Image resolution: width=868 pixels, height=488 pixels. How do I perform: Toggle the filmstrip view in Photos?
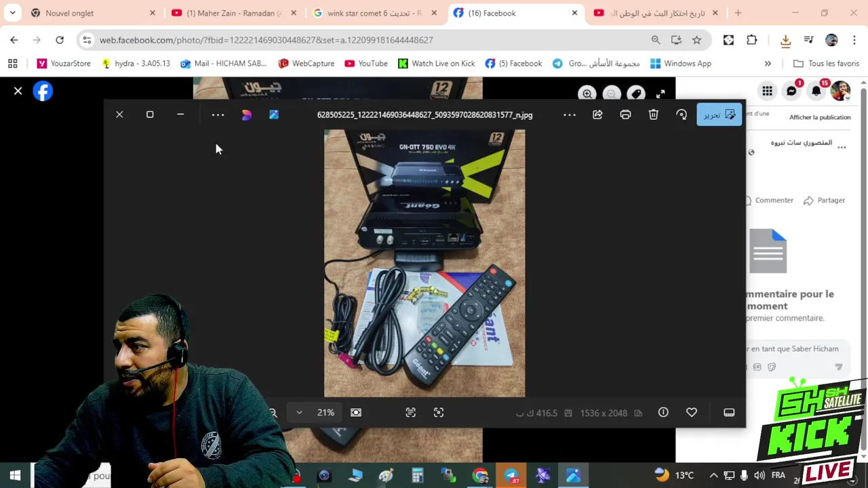point(729,412)
